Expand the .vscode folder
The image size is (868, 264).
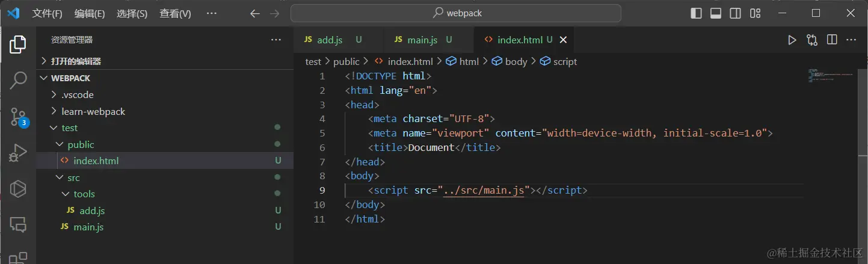pos(165,95)
